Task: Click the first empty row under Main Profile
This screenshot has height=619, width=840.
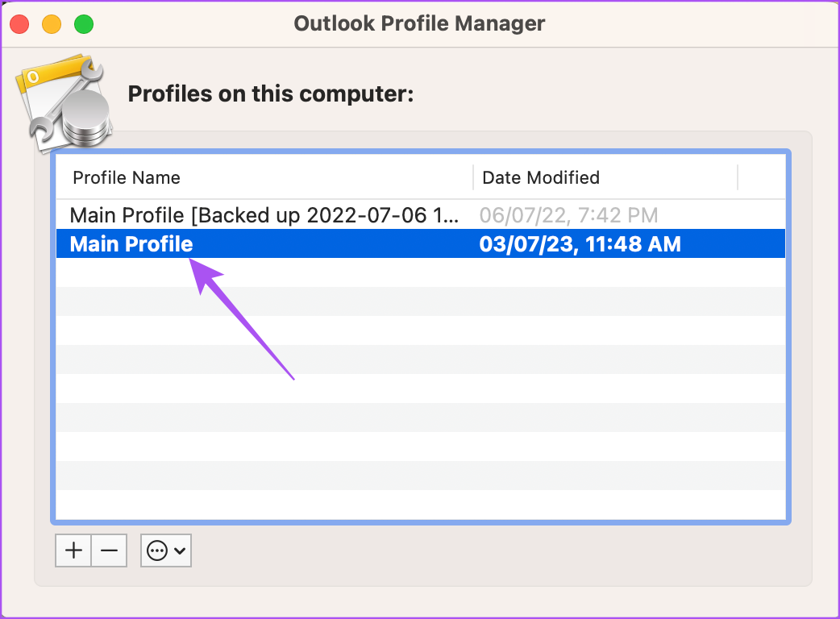Action: pos(419,273)
